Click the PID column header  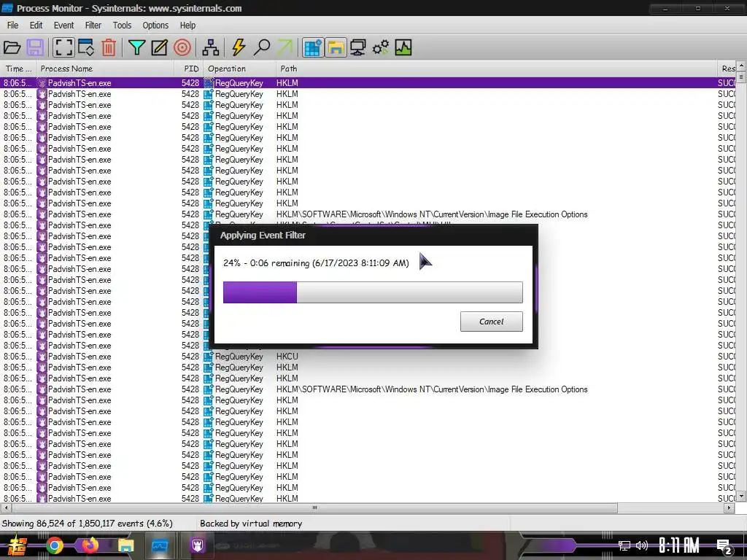189,69
